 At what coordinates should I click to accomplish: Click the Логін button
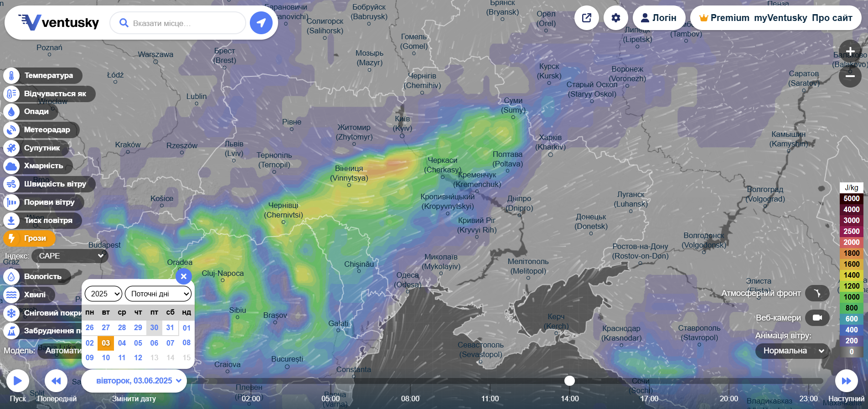click(659, 18)
